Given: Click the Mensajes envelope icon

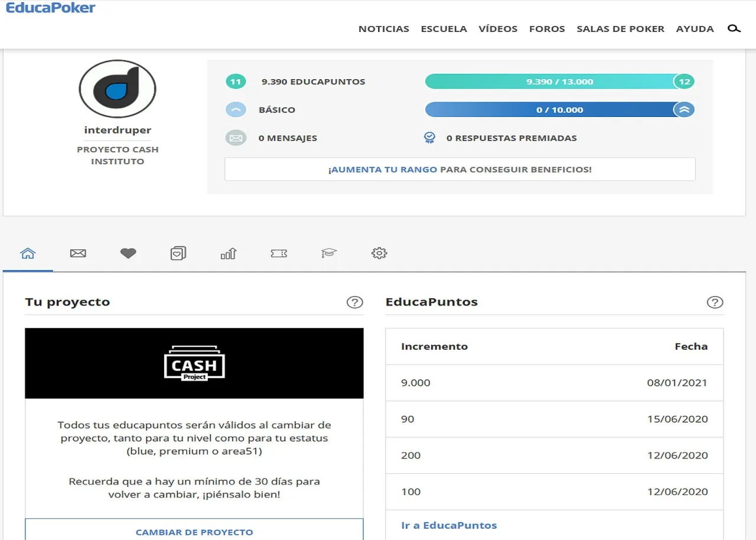Looking at the screenshot, I should pos(236,138).
